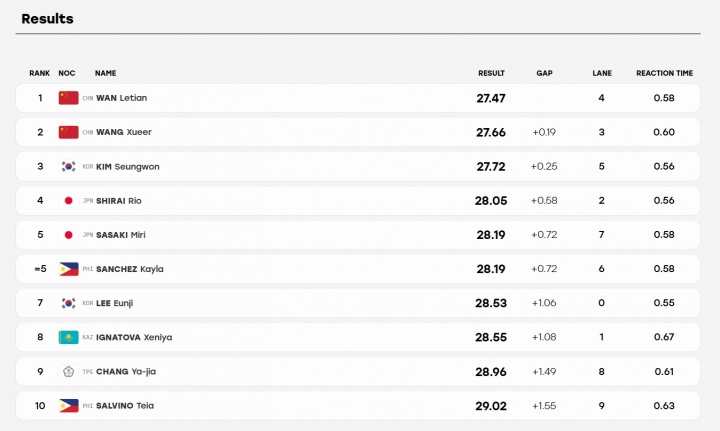Screen dimensions: 720x431
Task: Click China flag beside WAN Letian
Action: pos(68,98)
